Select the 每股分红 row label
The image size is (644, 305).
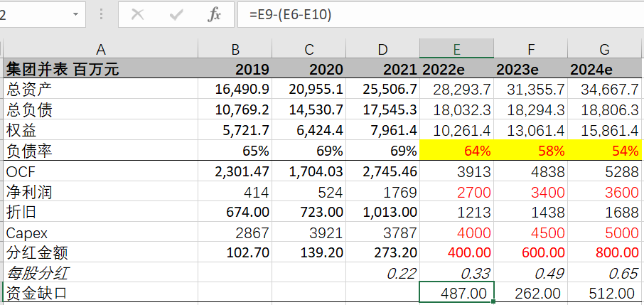(101, 272)
